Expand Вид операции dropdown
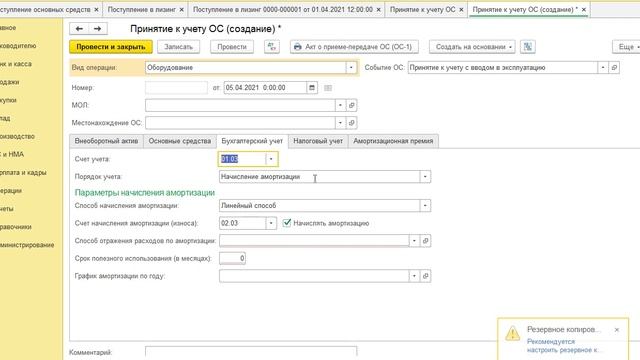 351,68
